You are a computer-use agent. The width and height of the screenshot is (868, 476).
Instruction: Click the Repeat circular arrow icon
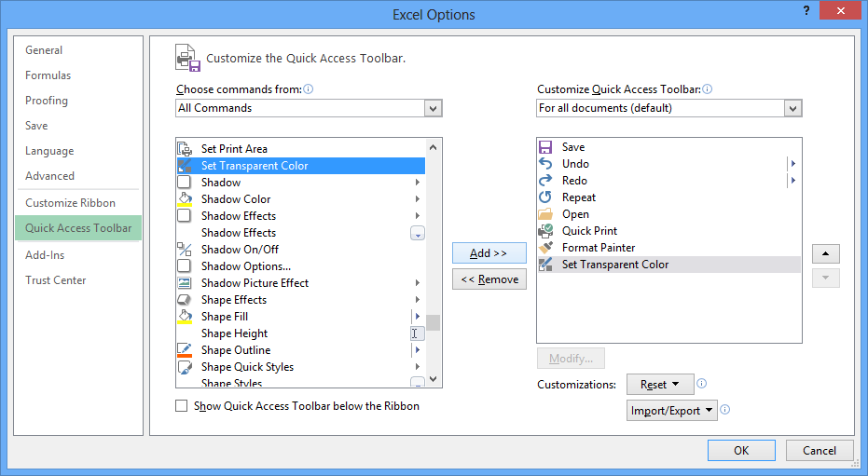point(545,197)
